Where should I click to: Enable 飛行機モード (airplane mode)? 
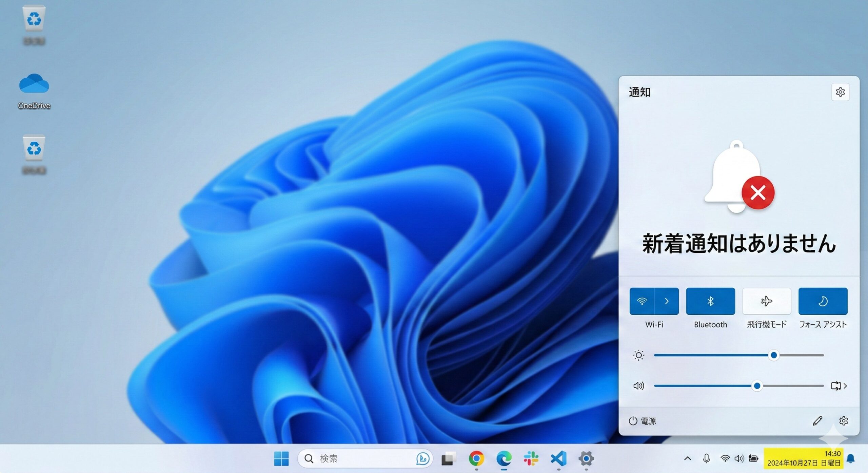click(x=766, y=301)
